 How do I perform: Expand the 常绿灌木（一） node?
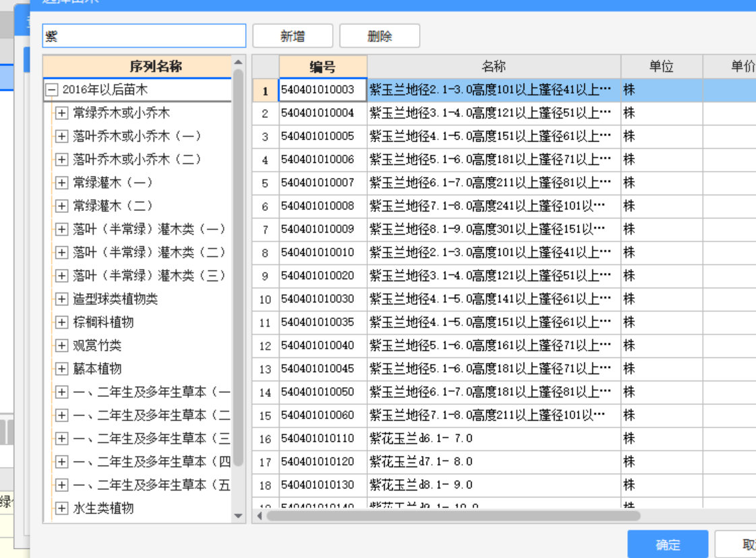pyautogui.click(x=61, y=183)
